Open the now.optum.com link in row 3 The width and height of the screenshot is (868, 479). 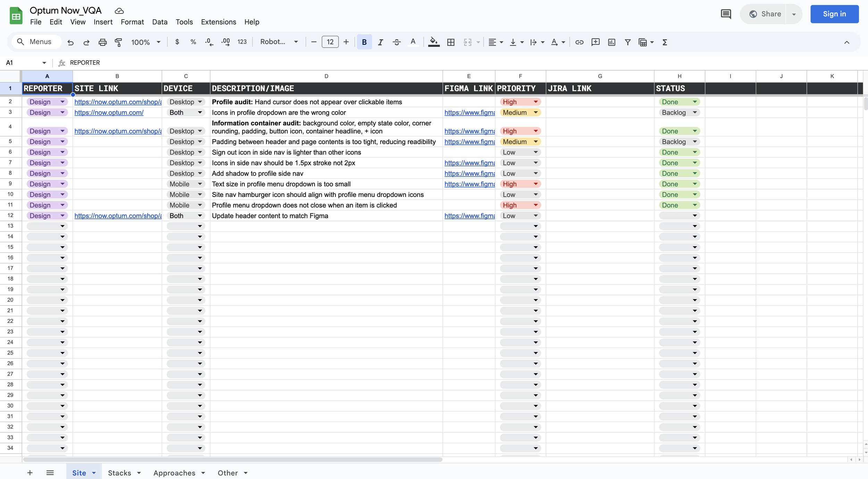tap(109, 113)
